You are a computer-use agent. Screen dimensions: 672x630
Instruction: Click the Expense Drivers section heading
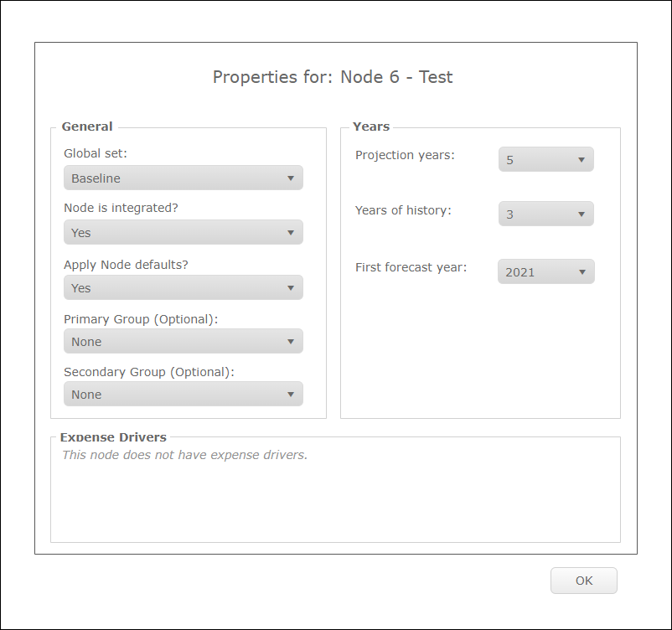coord(113,437)
